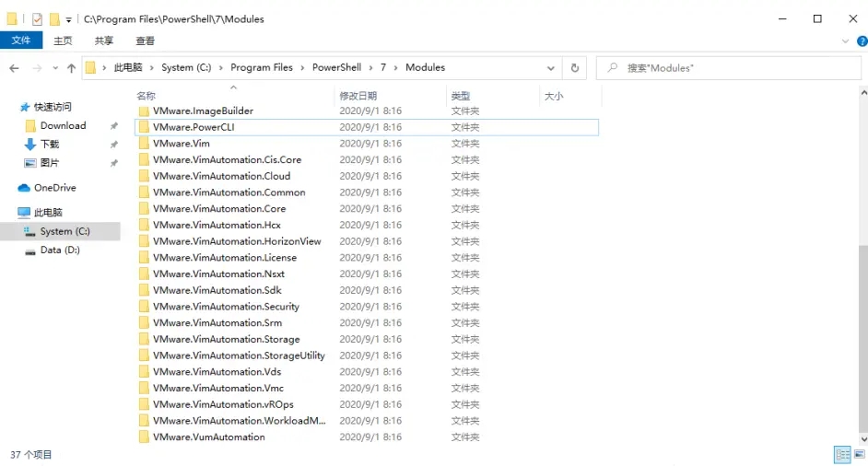Click the Properties icon in quick access toolbar
Screen dimensions: 868x466
click(x=37, y=19)
